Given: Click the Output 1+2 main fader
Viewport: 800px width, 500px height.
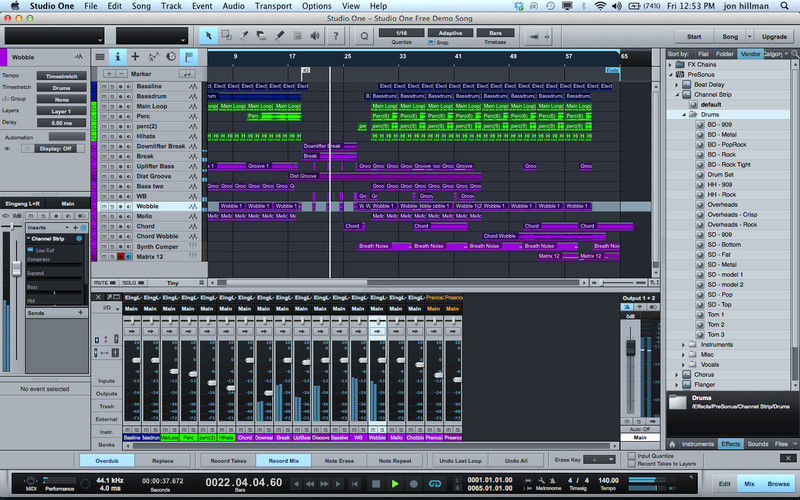Looking at the screenshot, I should 631,348.
